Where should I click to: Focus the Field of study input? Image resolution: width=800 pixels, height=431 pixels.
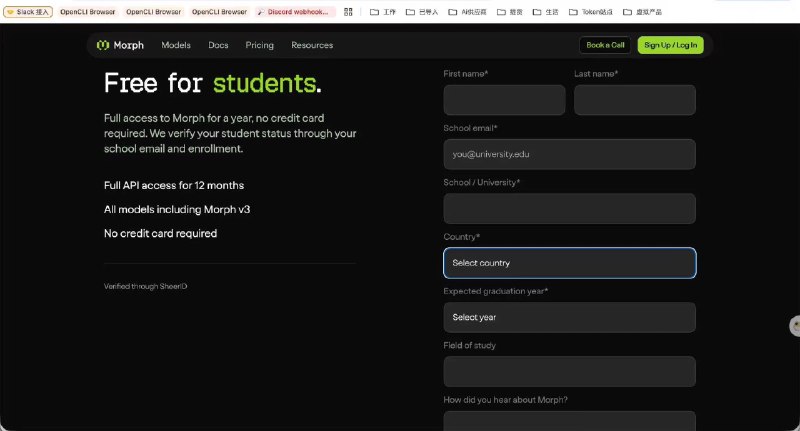[569, 371]
